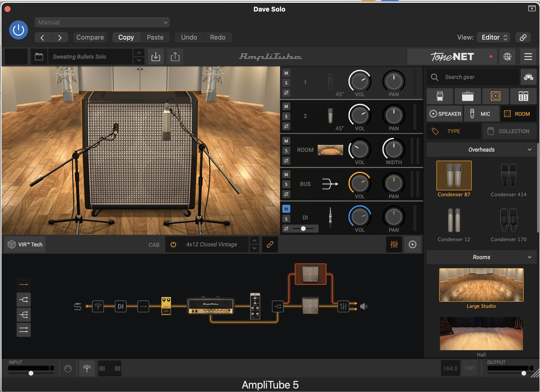Open the hamburger main menu

pyautogui.click(x=528, y=57)
